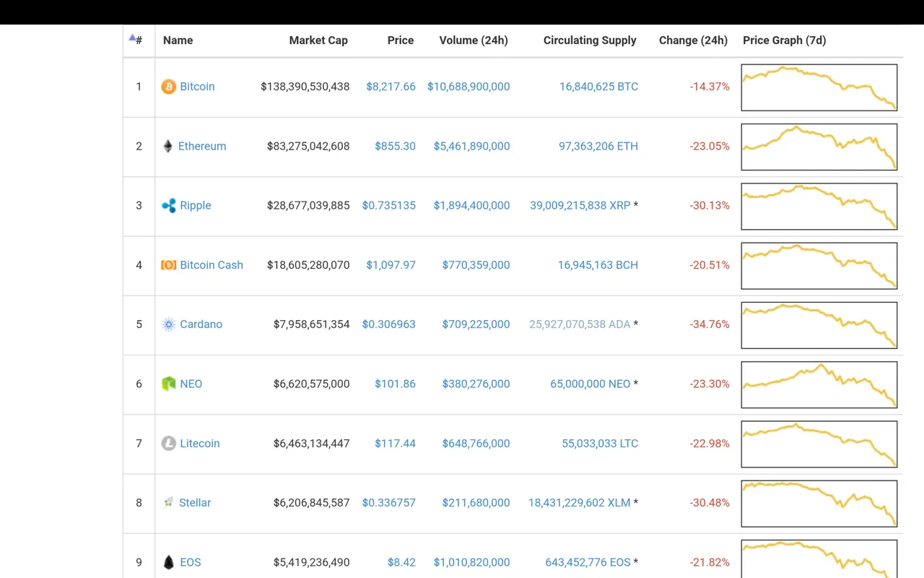Click Bitcoin Cash price $1,097.97
The width and height of the screenshot is (924, 578).
pos(391,265)
